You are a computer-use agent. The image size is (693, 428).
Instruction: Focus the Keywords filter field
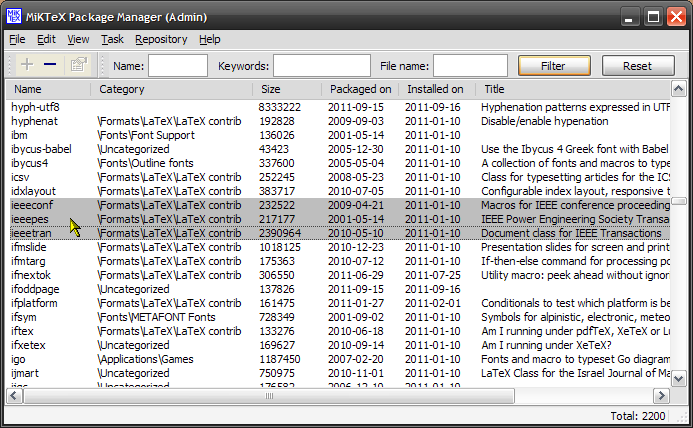coord(322,66)
